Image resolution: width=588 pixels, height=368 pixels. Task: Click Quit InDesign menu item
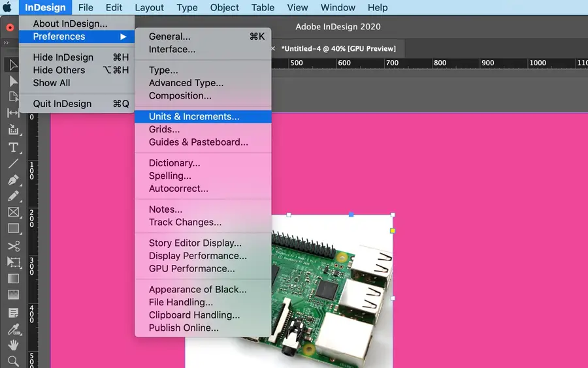click(x=62, y=104)
